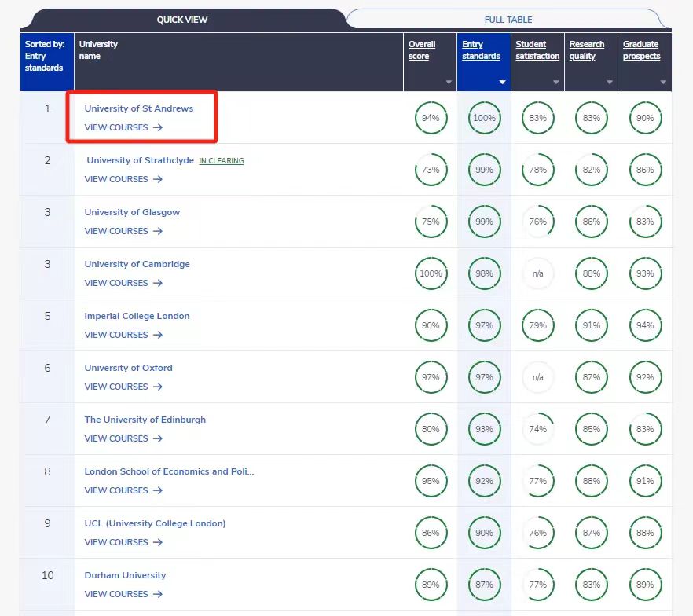View courses for University of Strathclyde
Viewport: 693px width, 616px height.
tap(123, 179)
